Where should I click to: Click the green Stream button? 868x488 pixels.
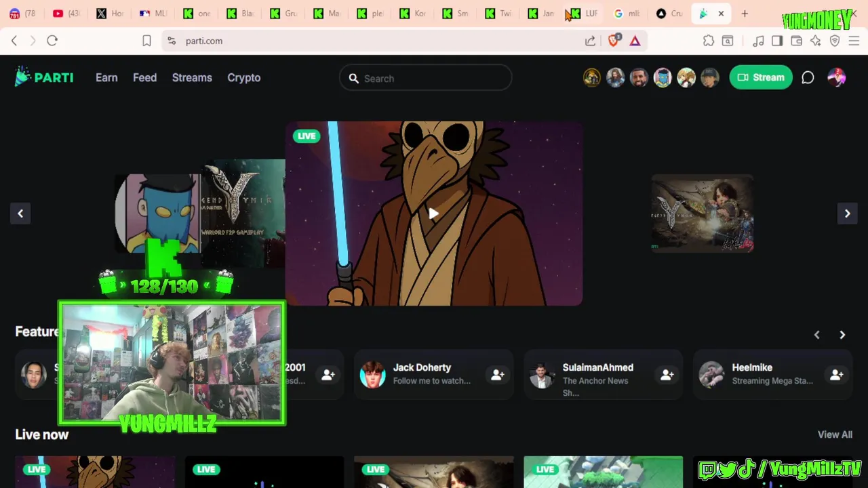click(761, 77)
